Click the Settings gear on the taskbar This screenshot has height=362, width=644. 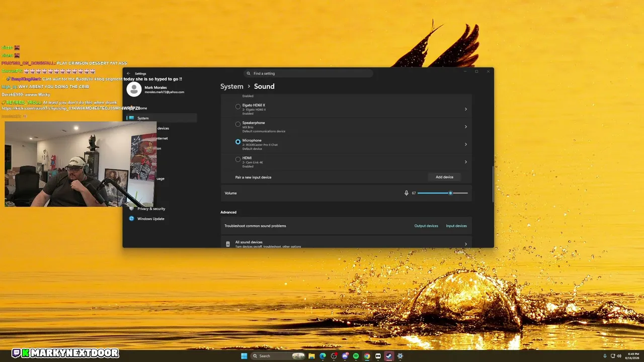(400, 356)
